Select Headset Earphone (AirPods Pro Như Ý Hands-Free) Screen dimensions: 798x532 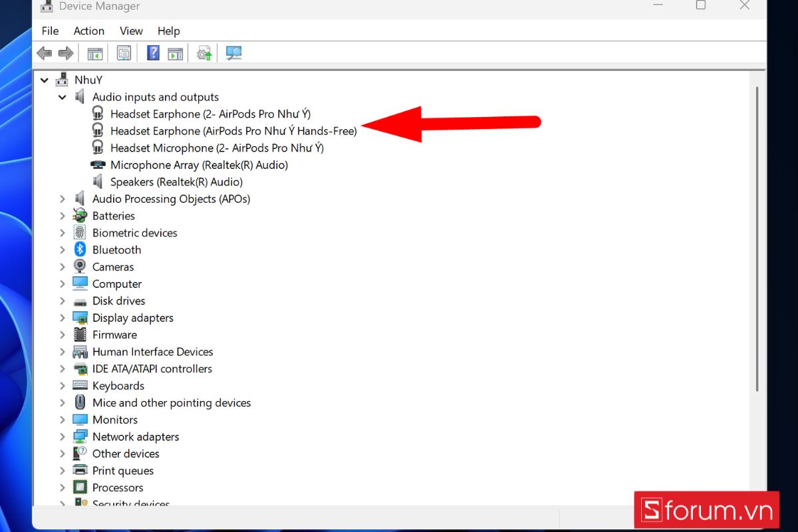233,131
